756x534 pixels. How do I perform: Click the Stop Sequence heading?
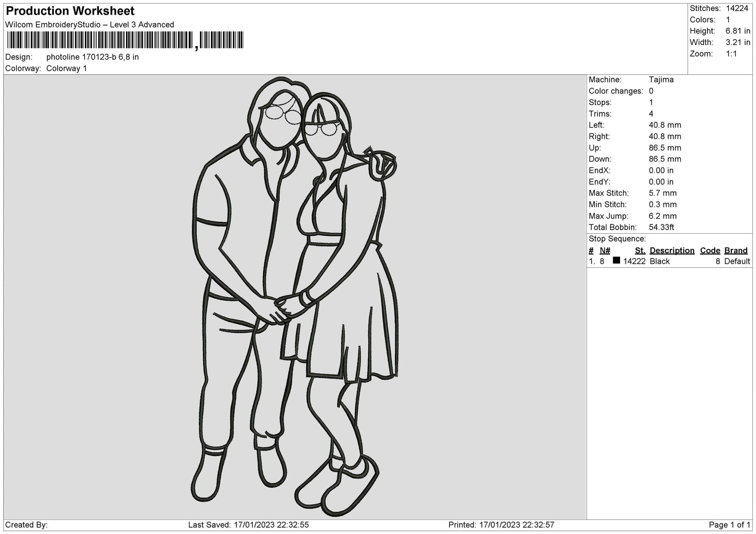point(617,239)
